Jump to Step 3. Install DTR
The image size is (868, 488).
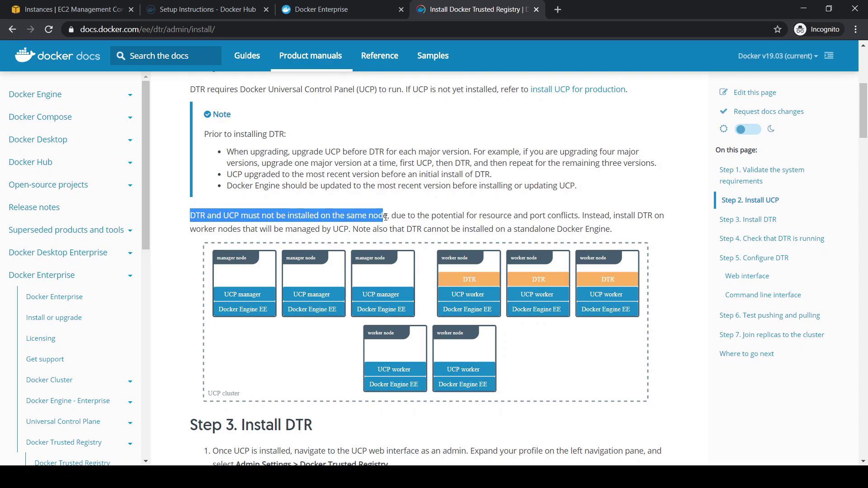pyautogui.click(x=747, y=219)
